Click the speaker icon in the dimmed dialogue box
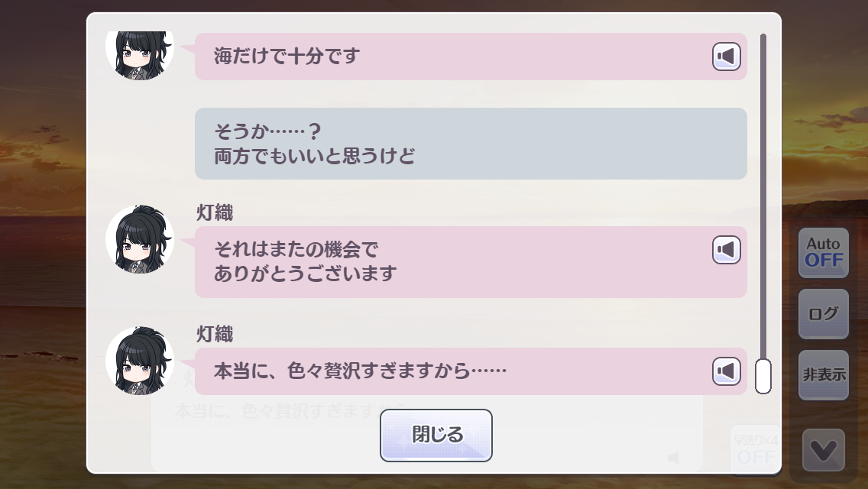 [672, 458]
